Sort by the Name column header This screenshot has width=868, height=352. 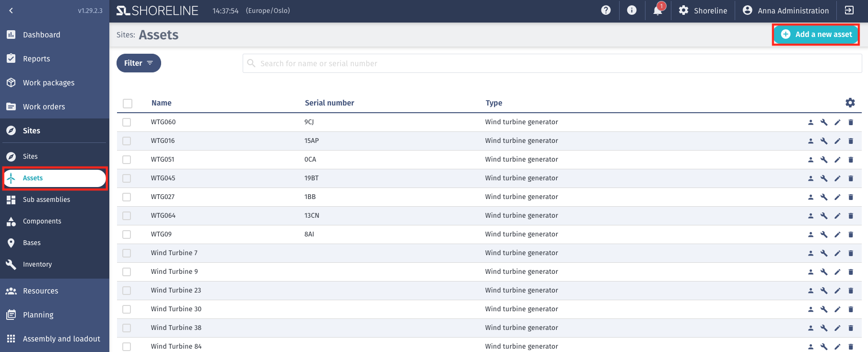click(x=162, y=103)
